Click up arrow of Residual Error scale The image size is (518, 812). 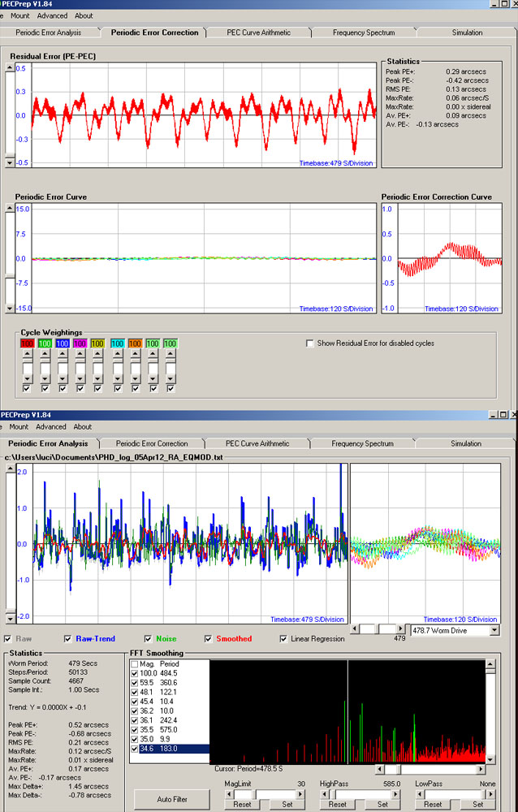[9, 68]
